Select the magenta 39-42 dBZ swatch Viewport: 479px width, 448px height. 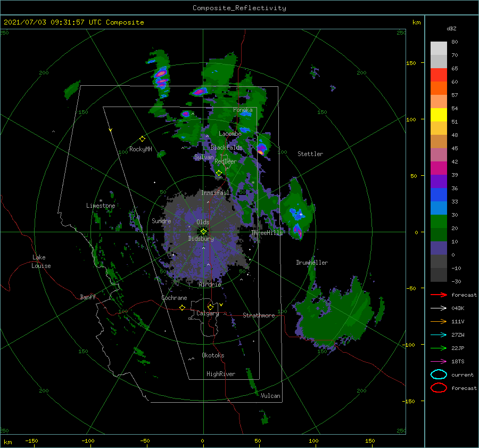click(439, 168)
